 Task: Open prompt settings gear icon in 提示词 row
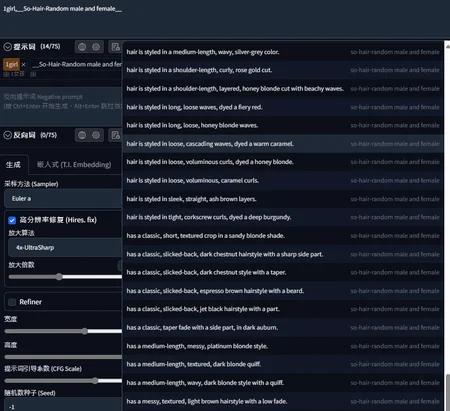(x=96, y=47)
